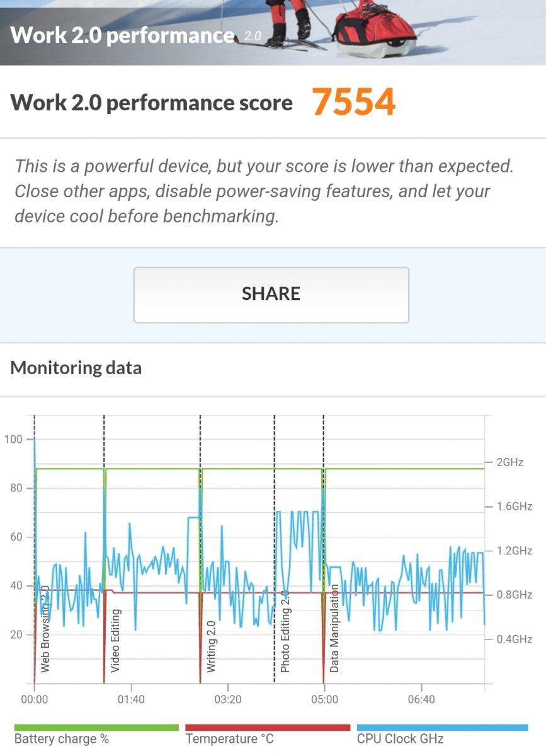Open the Work 2.0 performance header banner
546x756 pixels.
pos(273,33)
